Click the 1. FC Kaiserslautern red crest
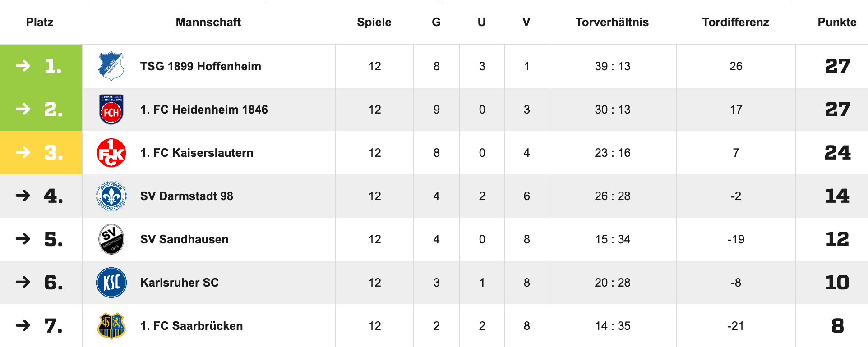868x347 pixels. pos(111,153)
